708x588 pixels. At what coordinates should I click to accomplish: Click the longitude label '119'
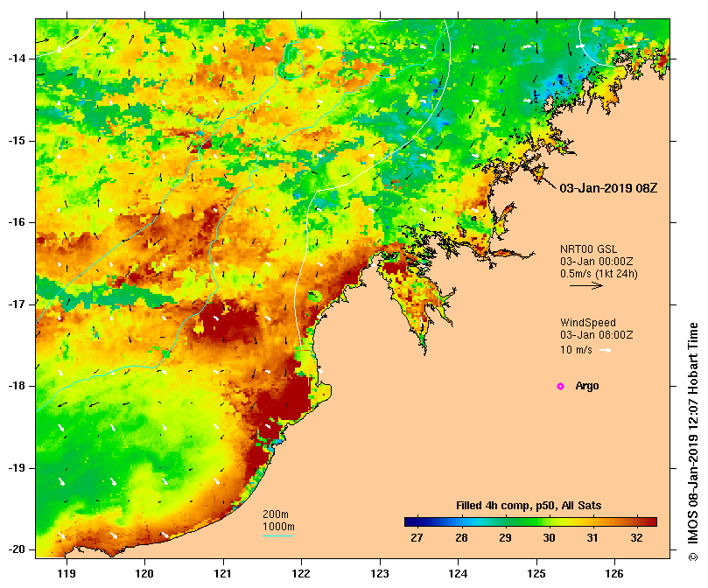(67, 574)
